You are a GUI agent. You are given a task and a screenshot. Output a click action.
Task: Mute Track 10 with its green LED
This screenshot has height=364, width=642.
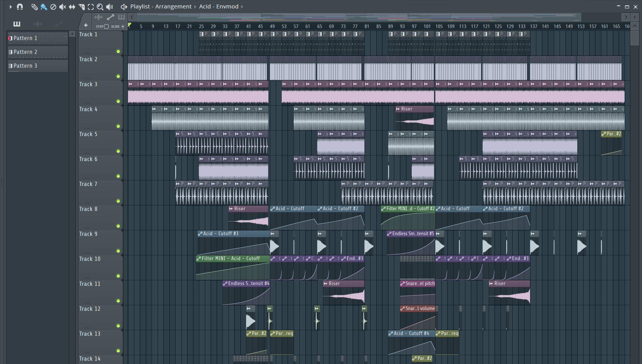pyautogui.click(x=118, y=276)
